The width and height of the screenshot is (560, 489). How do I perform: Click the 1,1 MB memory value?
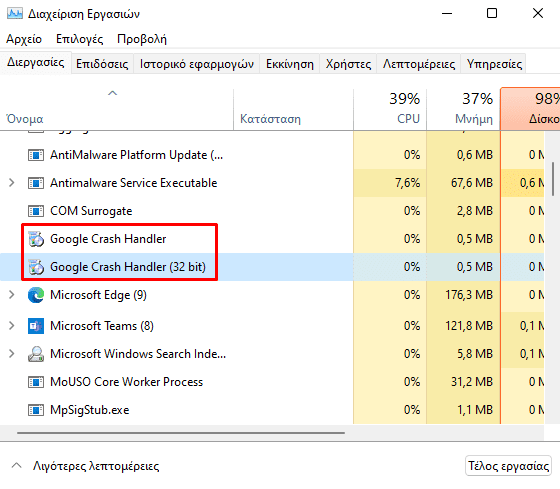(x=475, y=410)
